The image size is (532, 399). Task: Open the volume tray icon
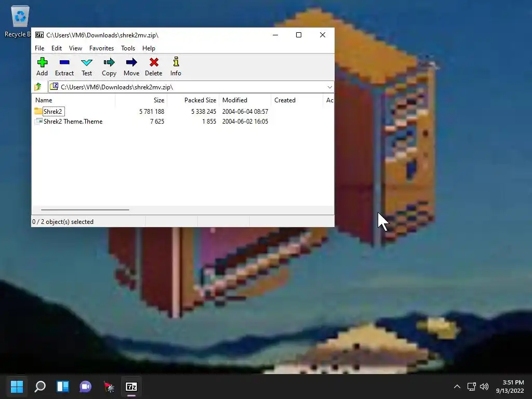point(484,387)
